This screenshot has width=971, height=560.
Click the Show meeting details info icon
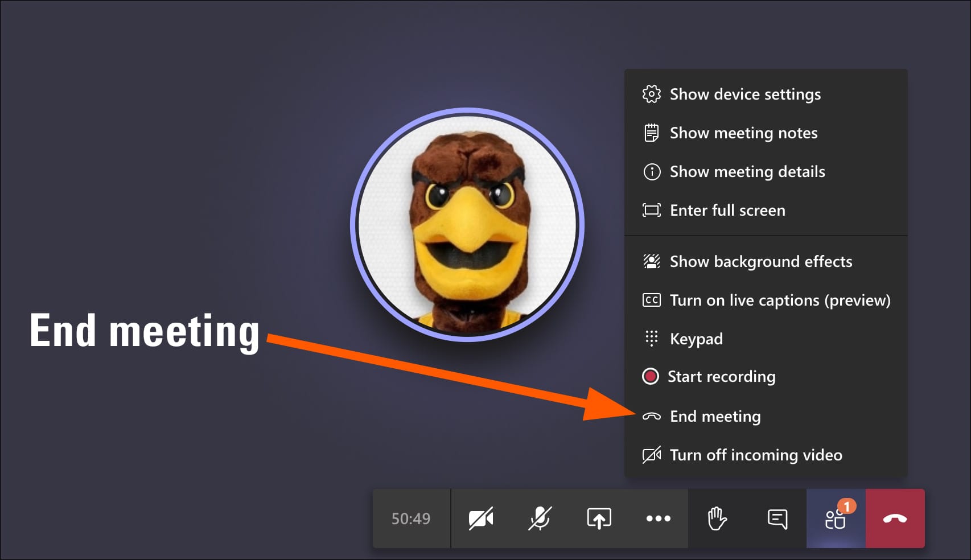point(652,171)
